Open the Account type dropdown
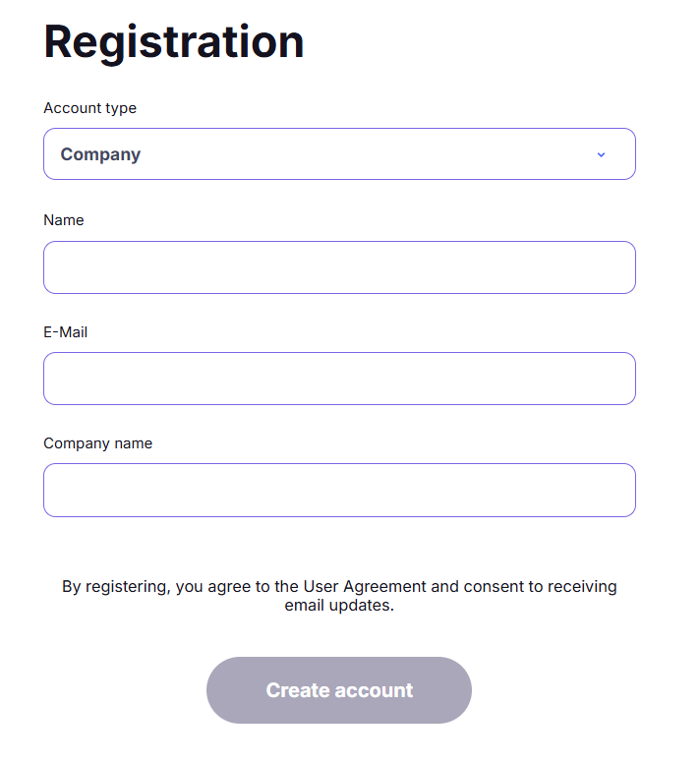 pos(339,154)
